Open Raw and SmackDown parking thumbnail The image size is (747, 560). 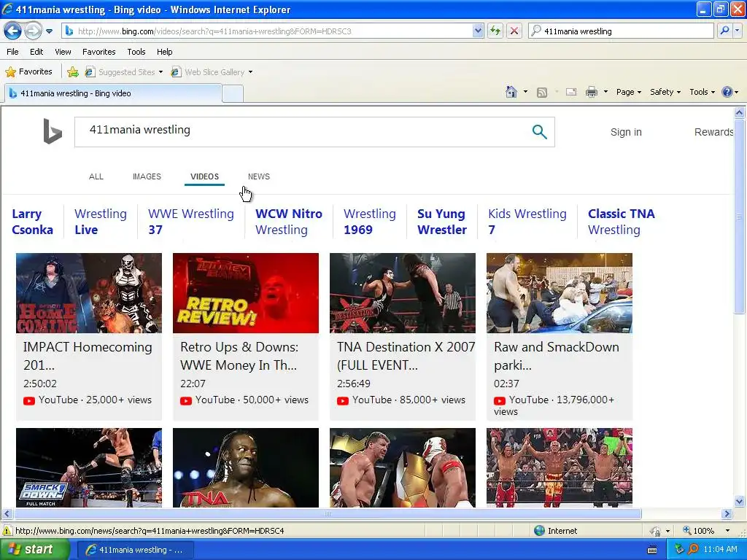coord(560,293)
